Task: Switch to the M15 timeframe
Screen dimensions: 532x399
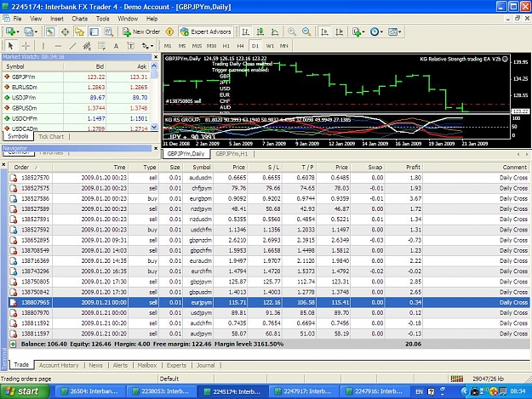Action: pos(197,46)
